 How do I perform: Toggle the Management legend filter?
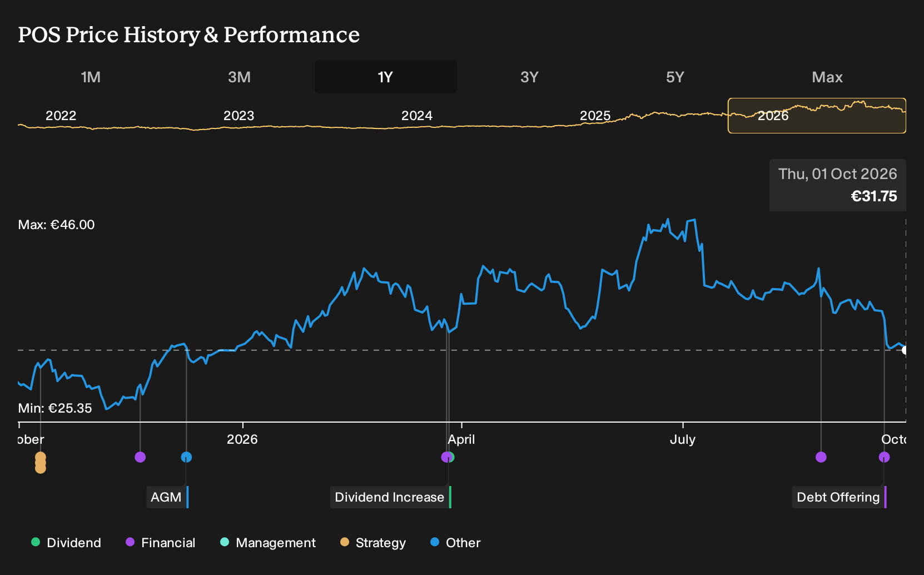point(268,543)
